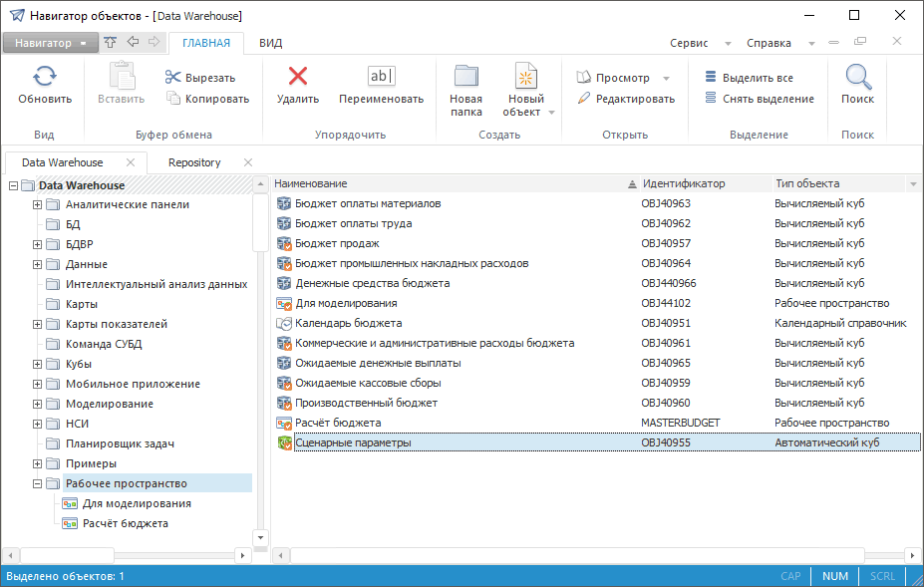
Task: Expand the Аналитические панели tree folder
Action: pos(38,204)
